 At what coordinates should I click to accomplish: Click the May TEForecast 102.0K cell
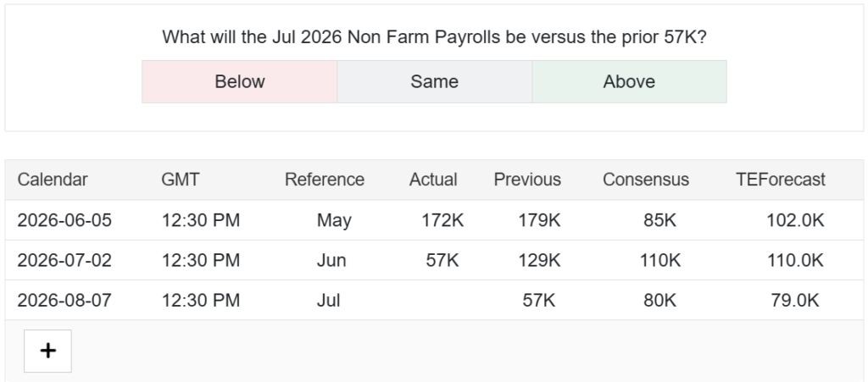coord(795,220)
